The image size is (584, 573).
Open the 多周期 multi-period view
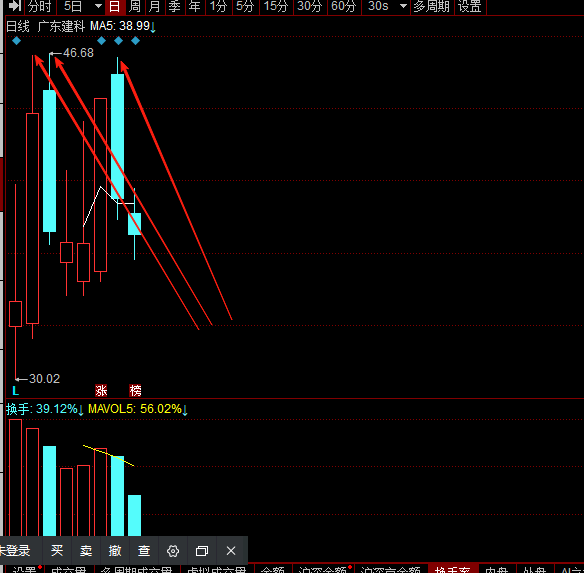click(x=432, y=6)
